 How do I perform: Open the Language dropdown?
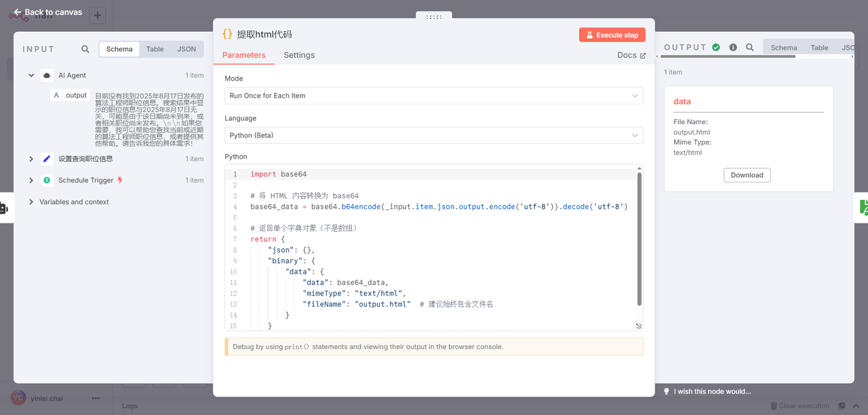pyautogui.click(x=434, y=135)
